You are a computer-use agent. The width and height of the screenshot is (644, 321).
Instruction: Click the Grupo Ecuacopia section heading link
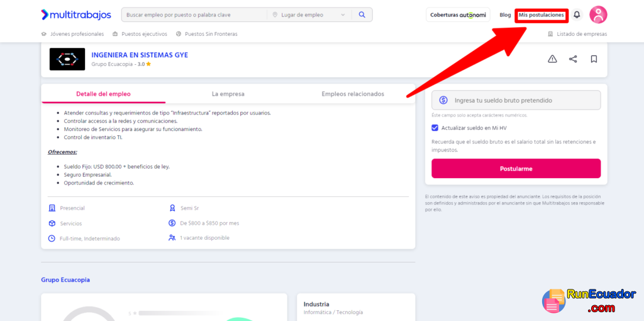click(65, 280)
